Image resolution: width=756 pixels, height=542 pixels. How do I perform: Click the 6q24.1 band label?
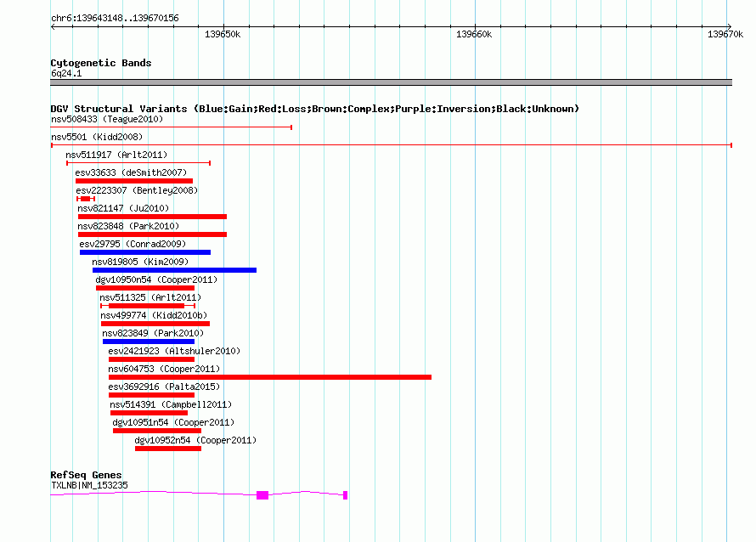(x=66, y=73)
